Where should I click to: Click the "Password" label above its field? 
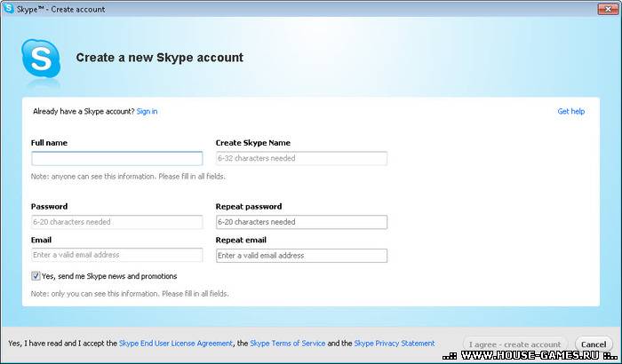[x=49, y=207]
